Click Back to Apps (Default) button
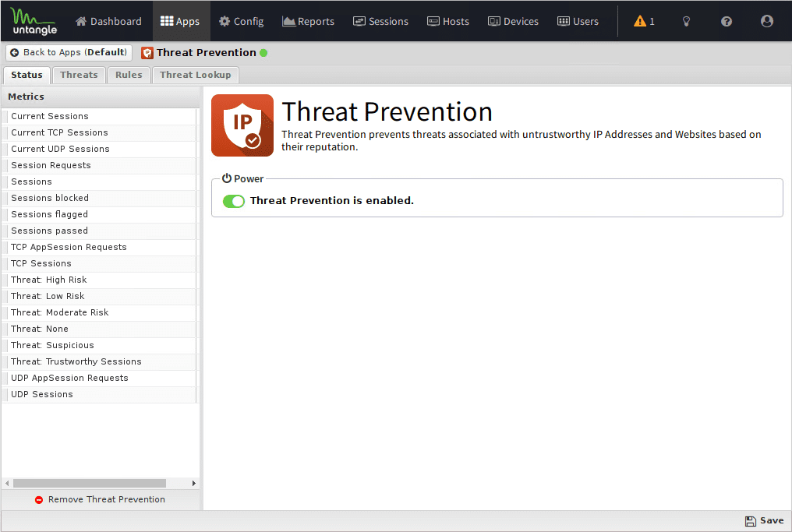792x532 pixels. click(x=69, y=52)
